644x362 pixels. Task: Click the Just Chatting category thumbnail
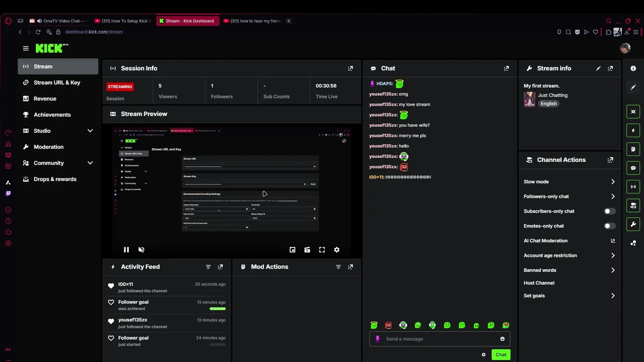click(529, 99)
